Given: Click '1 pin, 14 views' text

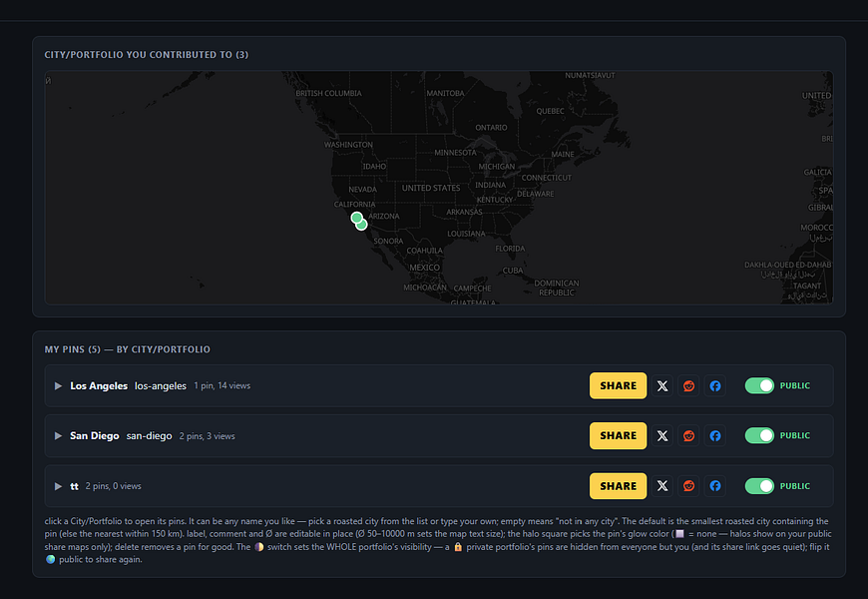Looking at the screenshot, I should [x=221, y=385].
